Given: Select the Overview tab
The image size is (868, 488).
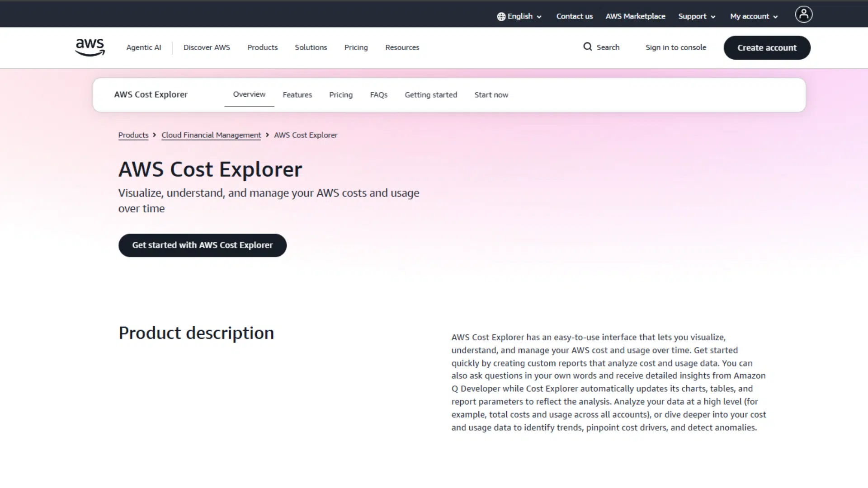Looking at the screenshot, I should [249, 94].
